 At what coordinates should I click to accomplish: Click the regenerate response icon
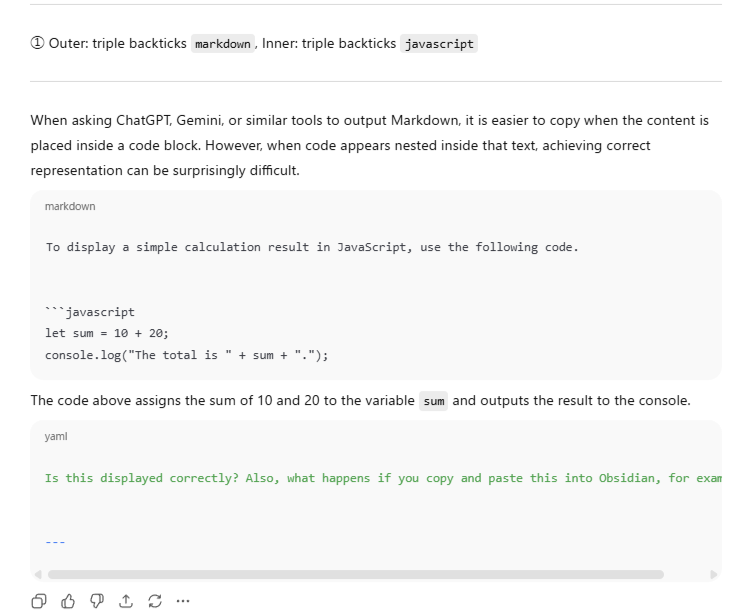[x=153, y=601]
